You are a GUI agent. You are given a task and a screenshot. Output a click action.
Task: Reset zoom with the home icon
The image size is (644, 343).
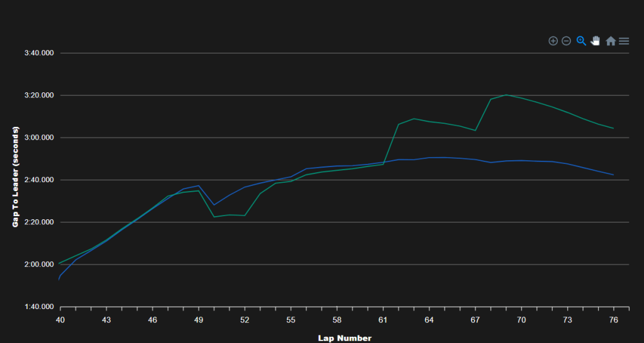click(611, 41)
